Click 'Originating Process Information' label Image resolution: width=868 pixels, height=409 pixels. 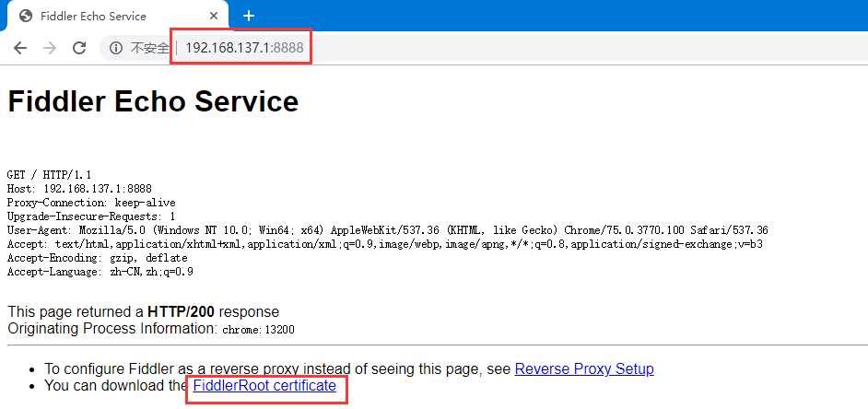coord(112,329)
